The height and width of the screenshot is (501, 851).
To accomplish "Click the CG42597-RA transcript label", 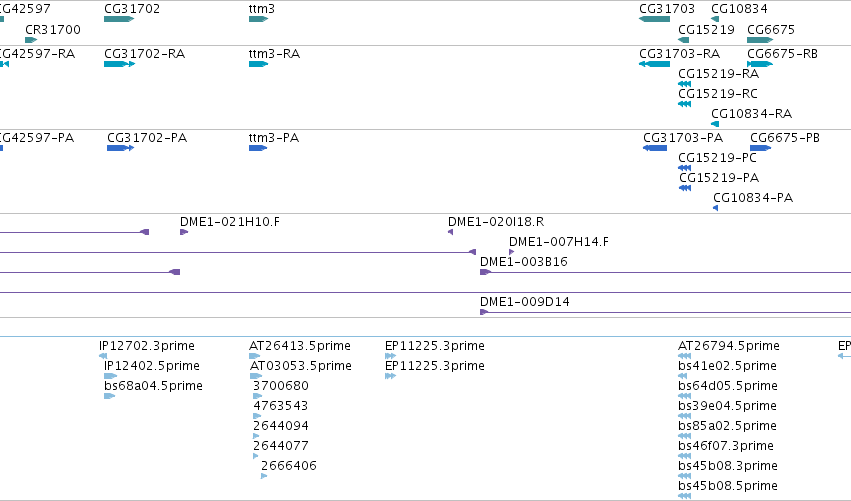I will pyautogui.click(x=36, y=54).
